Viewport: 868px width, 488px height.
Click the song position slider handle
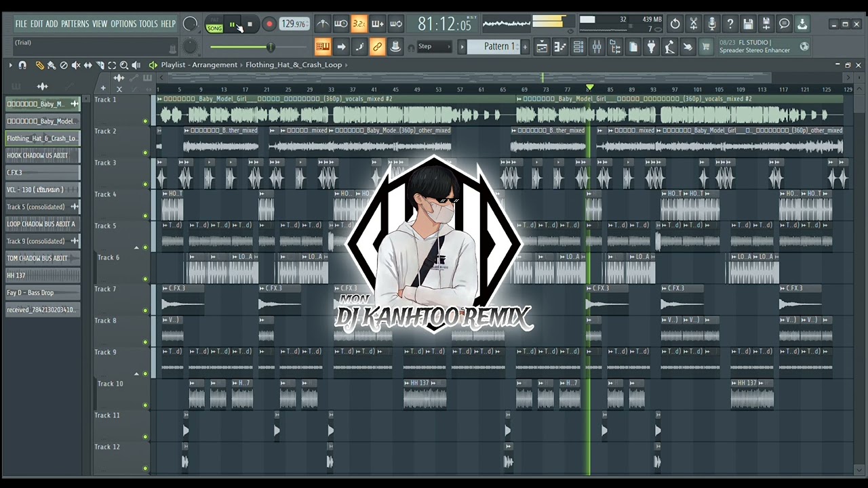pyautogui.click(x=271, y=47)
